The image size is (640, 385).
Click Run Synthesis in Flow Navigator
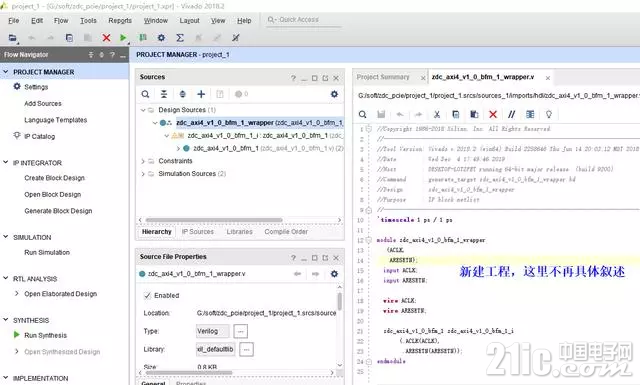tap(45, 335)
